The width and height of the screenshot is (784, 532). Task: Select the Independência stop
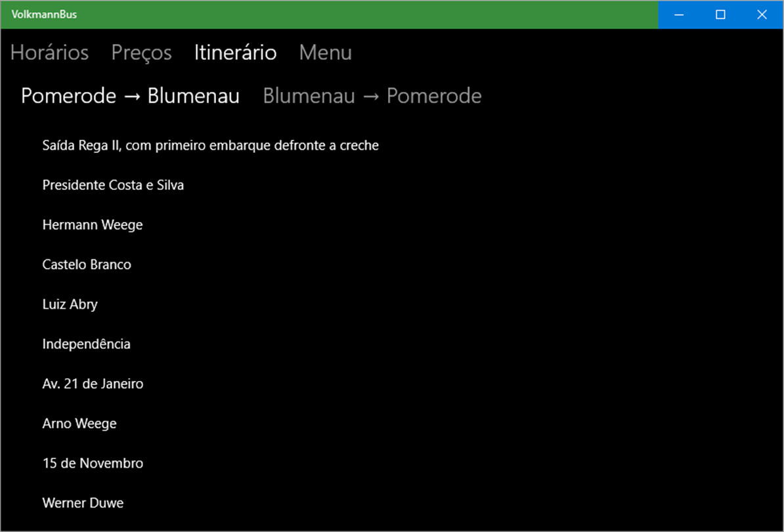[x=86, y=344]
